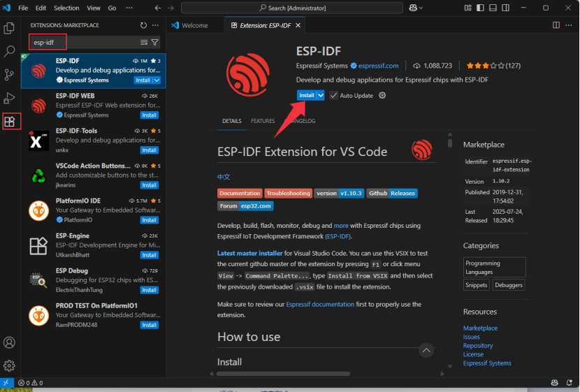Screen dimensions: 580x392
Task: Click the title bar Search command box
Action: (292, 8)
